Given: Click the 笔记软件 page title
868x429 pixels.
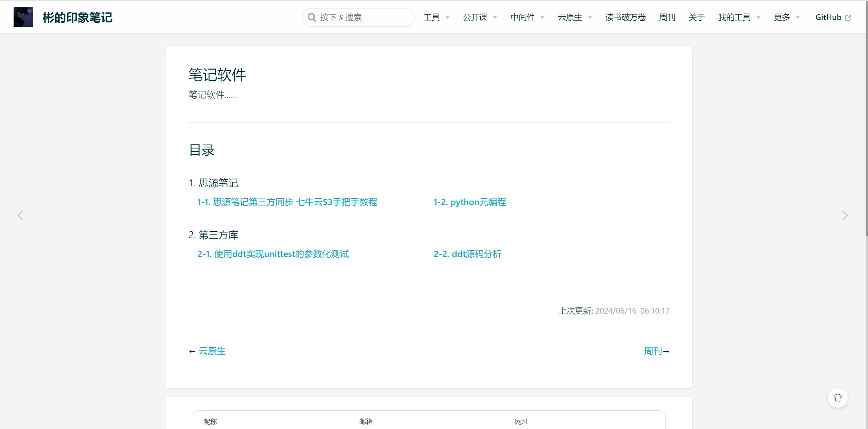Looking at the screenshot, I should (x=217, y=75).
